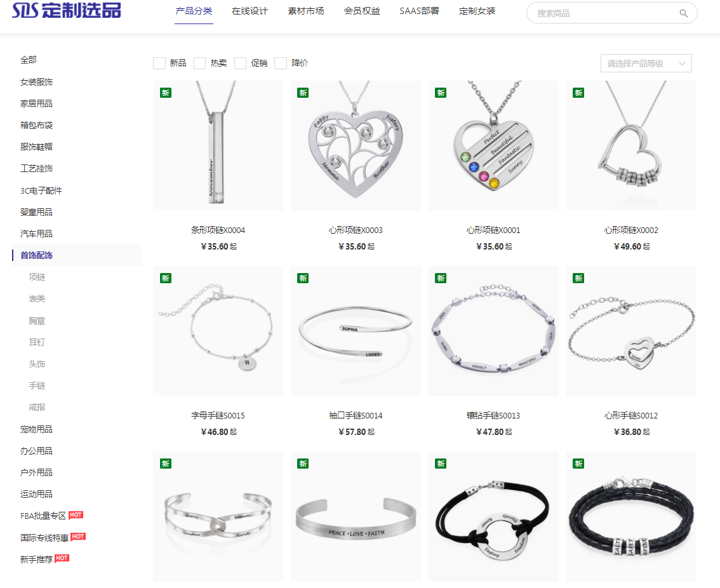Go to the 素材市场 menu item
The height and width of the screenshot is (588, 720).
(306, 11)
